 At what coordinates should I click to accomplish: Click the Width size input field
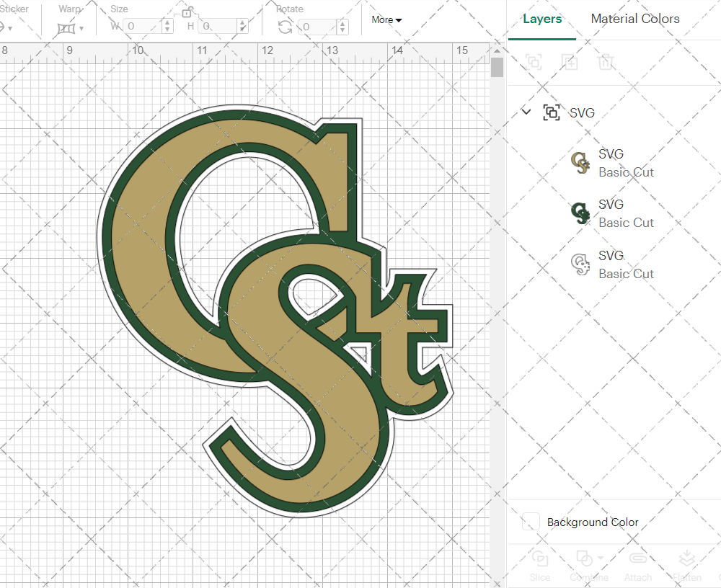143,26
